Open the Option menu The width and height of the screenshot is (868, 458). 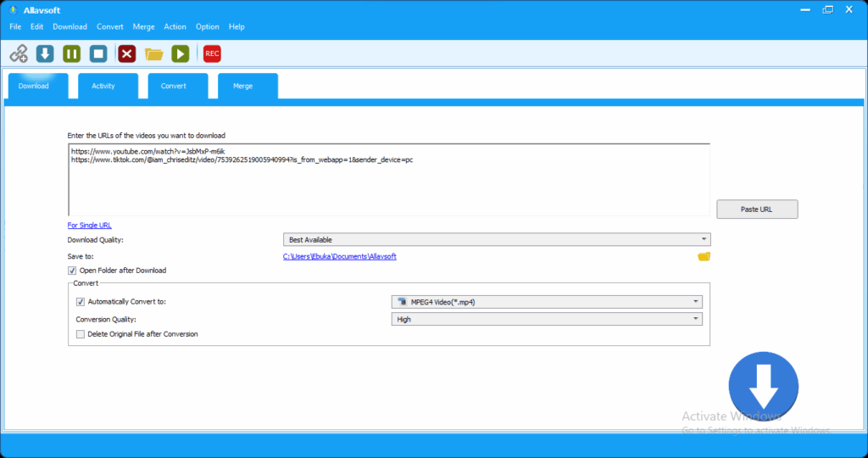coord(208,27)
